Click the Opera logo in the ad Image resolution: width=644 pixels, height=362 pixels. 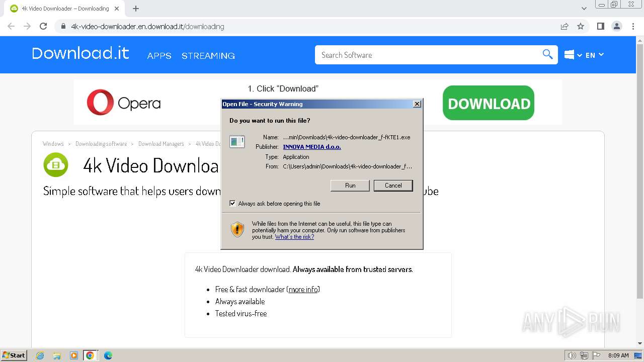pos(123,103)
